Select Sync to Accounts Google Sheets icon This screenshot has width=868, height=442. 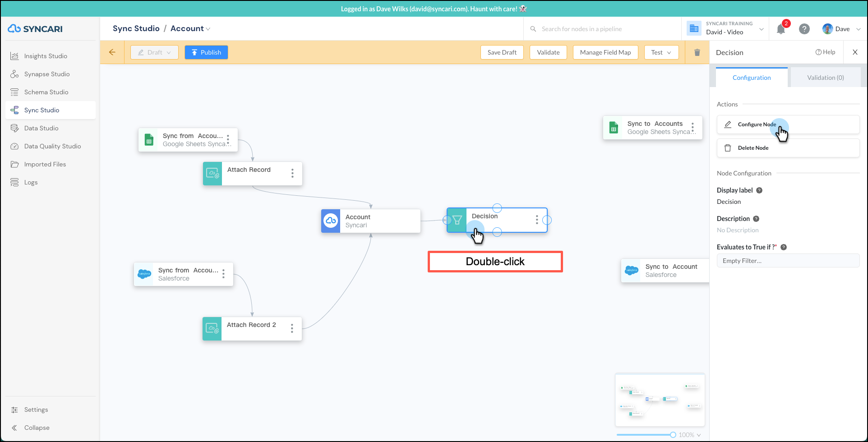pyautogui.click(x=614, y=128)
